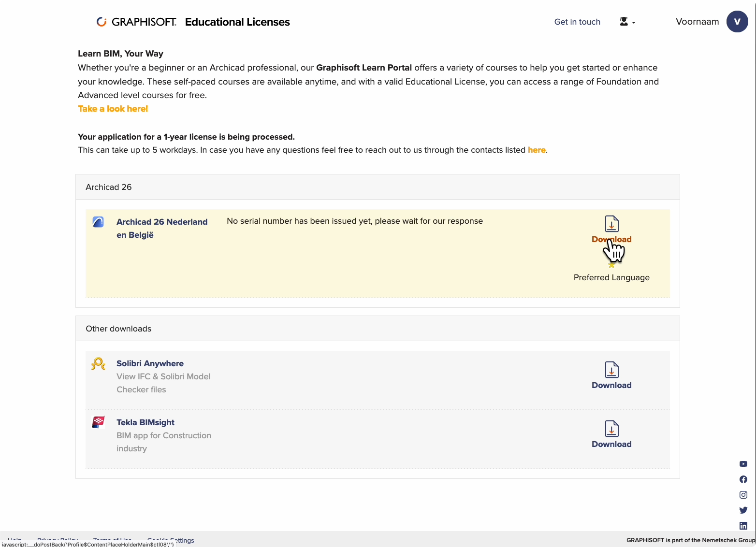This screenshot has width=756, height=547.
Task: Click Download text for Solibri Anywhere
Action: [611, 385]
